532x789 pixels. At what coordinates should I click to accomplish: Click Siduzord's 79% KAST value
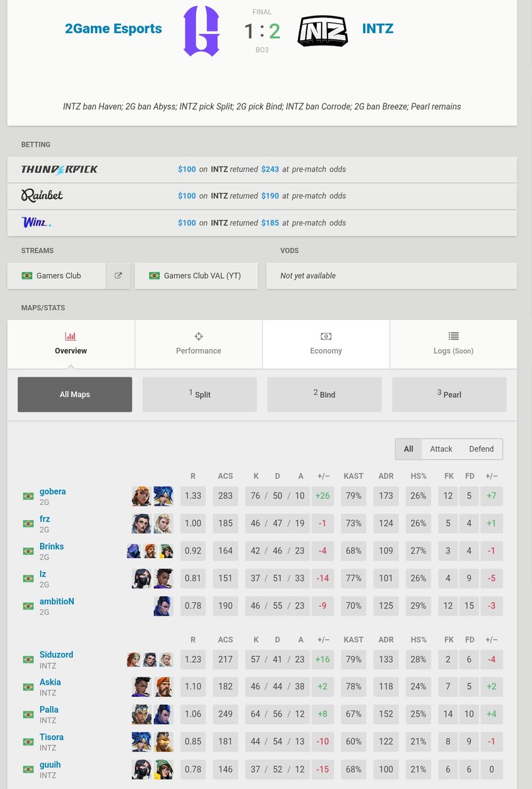coord(354,659)
